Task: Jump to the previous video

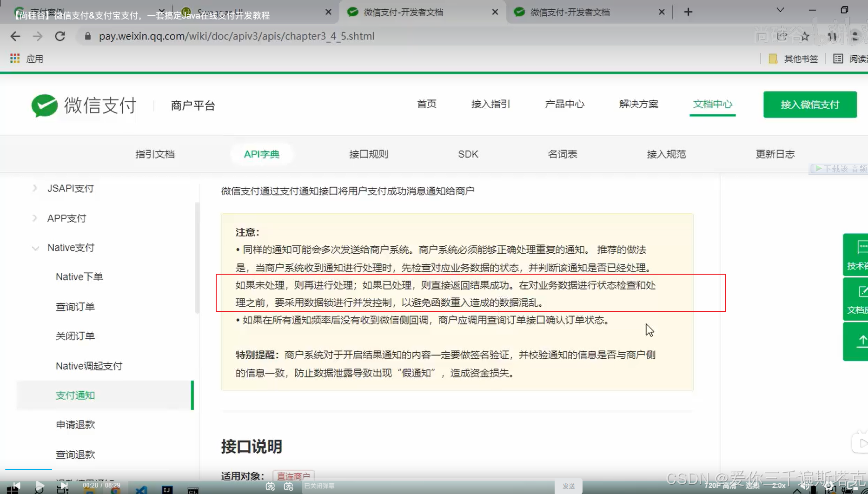Action: 16,486
